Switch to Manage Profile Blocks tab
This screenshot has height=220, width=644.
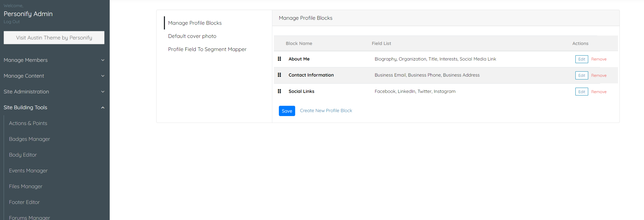195,23
